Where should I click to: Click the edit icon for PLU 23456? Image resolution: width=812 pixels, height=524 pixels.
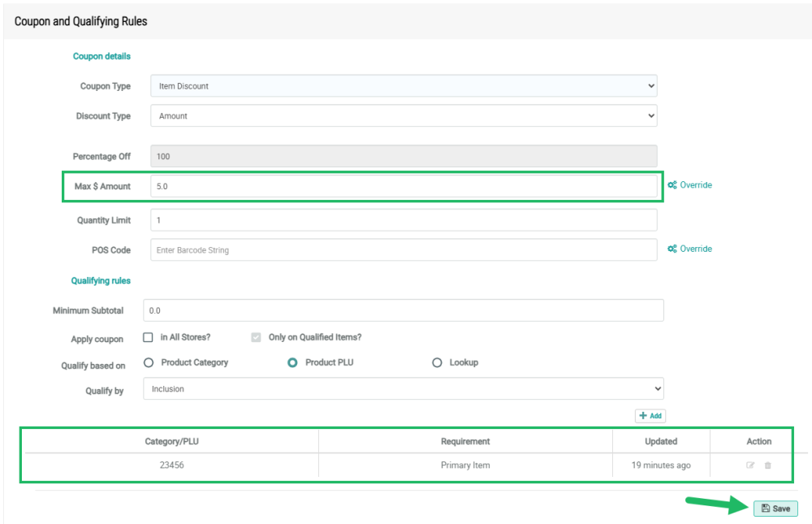[x=750, y=466]
